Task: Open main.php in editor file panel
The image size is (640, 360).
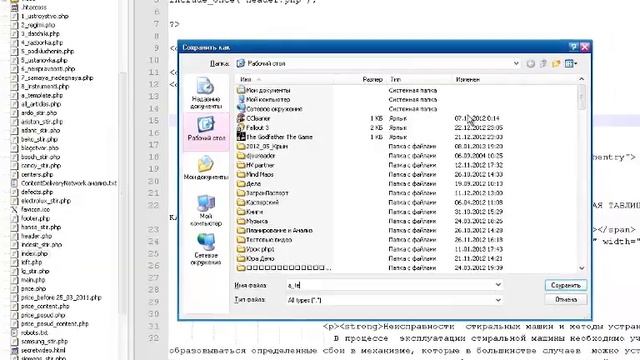Action: (x=33, y=280)
